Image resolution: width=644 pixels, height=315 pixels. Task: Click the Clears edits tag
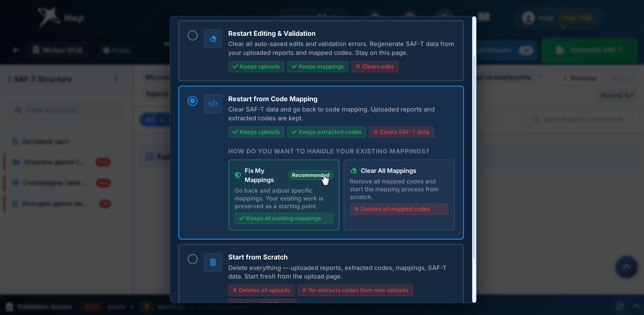375,66
